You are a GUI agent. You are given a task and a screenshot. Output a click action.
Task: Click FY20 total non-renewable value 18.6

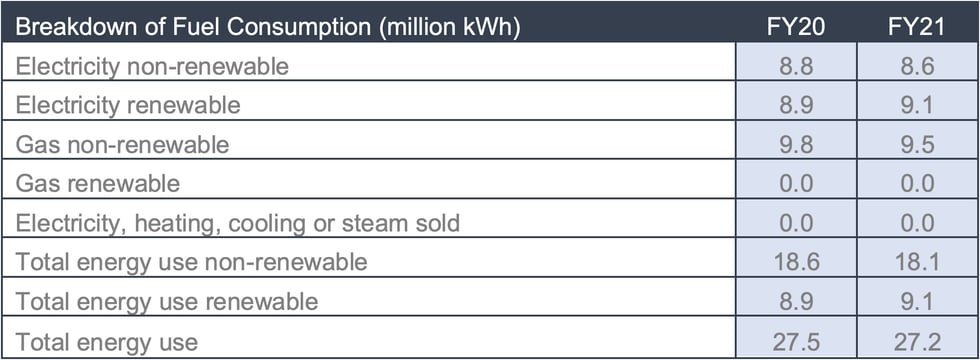[796, 263]
